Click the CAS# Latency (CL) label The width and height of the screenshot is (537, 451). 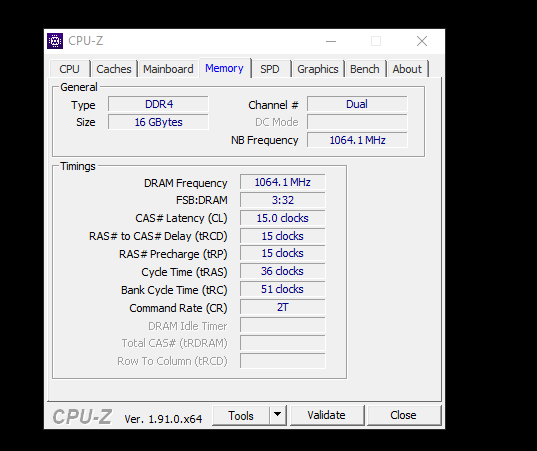tap(181, 218)
